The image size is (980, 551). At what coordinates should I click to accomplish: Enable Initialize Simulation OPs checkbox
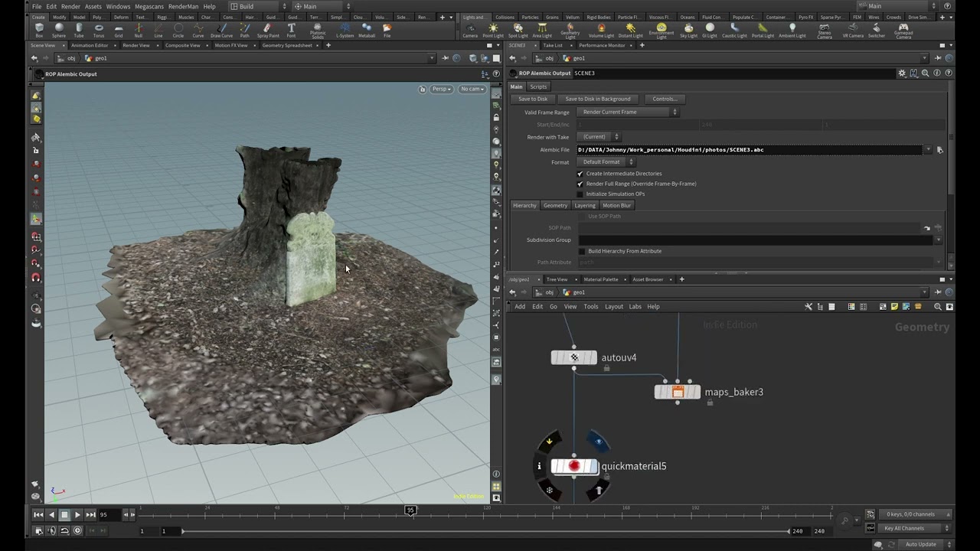tap(580, 194)
